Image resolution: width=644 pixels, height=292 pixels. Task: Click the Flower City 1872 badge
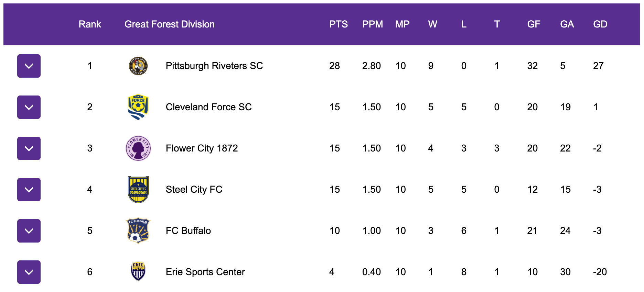click(138, 148)
